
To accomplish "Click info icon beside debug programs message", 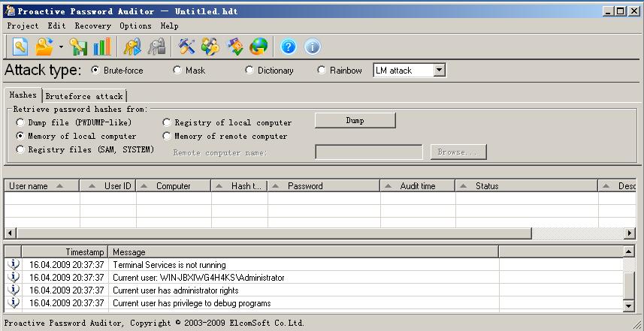I will [13, 302].
